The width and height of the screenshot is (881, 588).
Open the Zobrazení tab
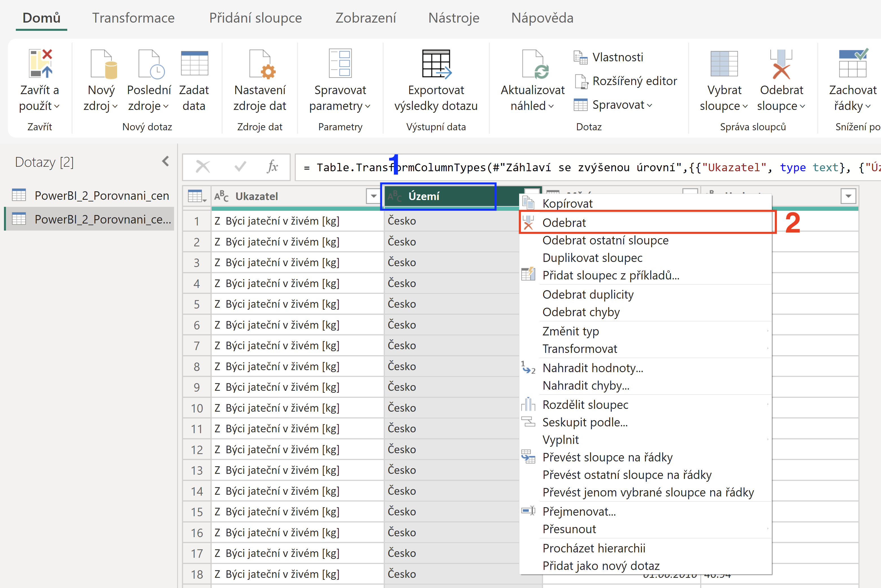point(366,18)
